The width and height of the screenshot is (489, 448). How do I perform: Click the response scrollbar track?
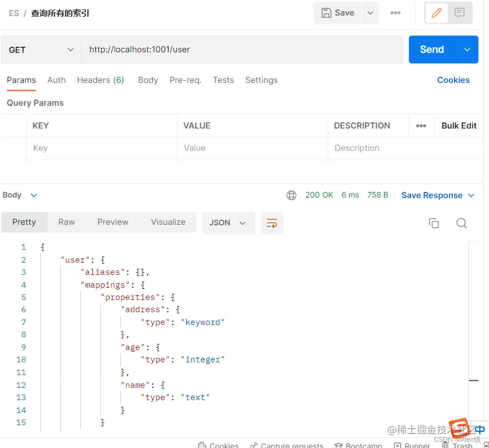point(473,331)
